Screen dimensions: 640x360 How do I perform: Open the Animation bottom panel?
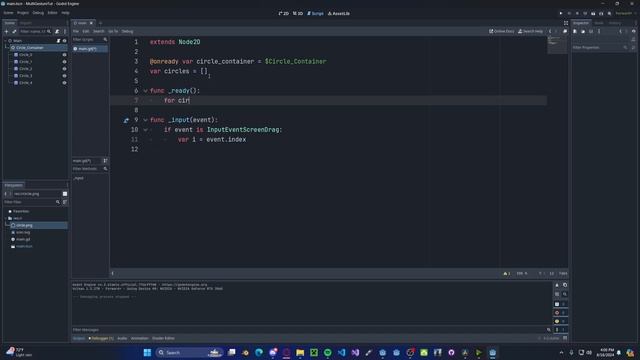pos(140,338)
